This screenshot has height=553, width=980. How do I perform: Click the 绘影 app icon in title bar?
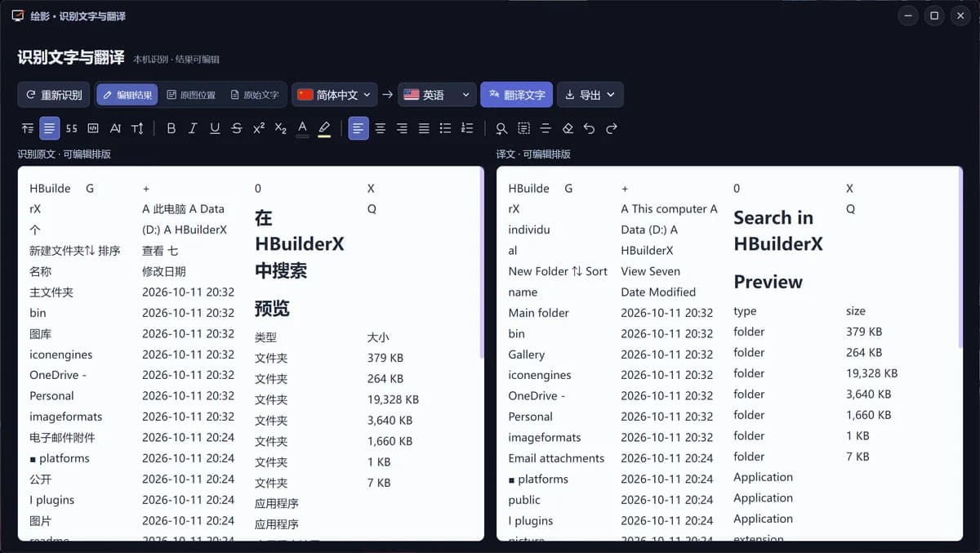[x=18, y=16]
